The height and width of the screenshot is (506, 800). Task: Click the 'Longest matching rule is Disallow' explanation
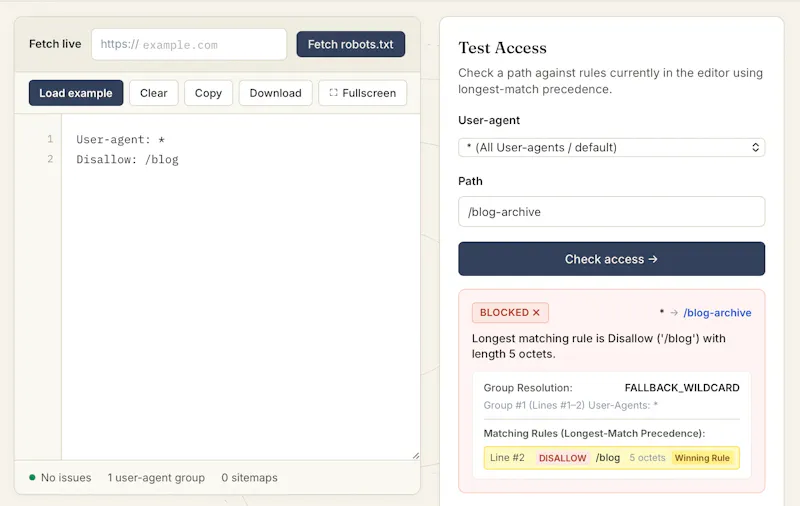(598, 346)
